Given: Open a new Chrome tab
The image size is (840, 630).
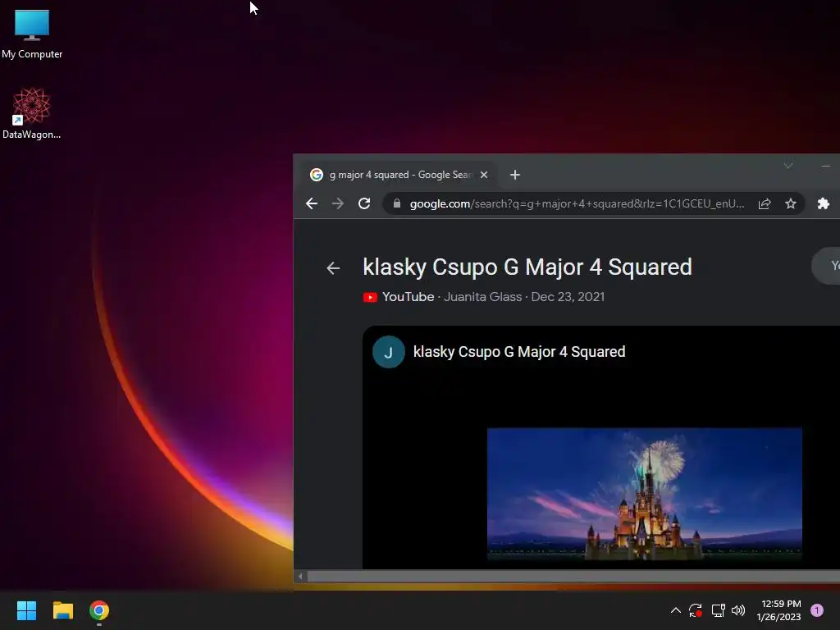Looking at the screenshot, I should pyautogui.click(x=515, y=175).
